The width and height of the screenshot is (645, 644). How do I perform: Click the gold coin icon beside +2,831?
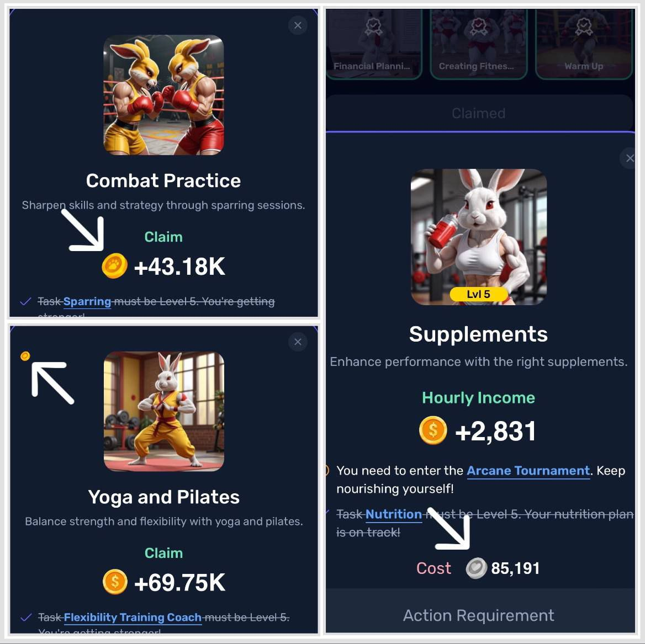pyautogui.click(x=433, y=430)
